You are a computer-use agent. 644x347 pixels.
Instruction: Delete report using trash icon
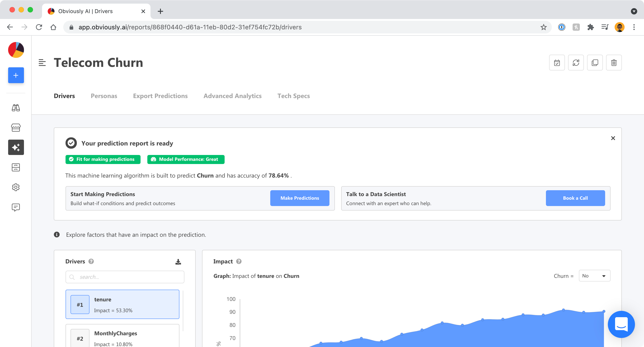[x=614, y=63]
